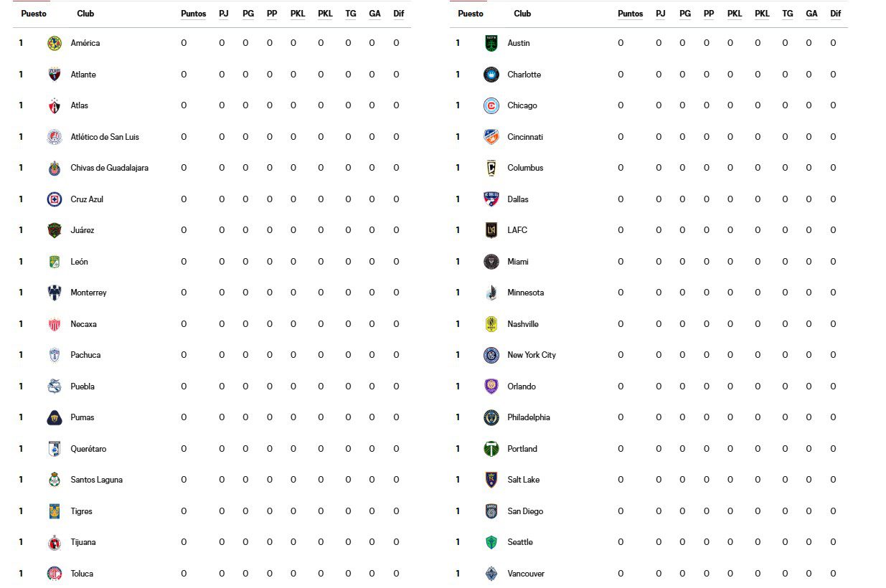
Task: Click the Santos Laguna club name
Action: click(97, 480)
